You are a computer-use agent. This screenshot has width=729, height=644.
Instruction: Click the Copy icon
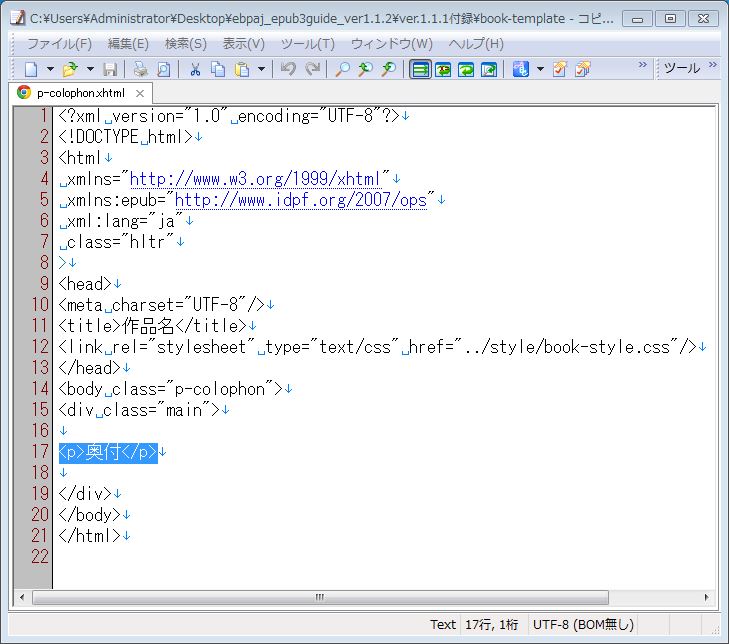(218, 69)
